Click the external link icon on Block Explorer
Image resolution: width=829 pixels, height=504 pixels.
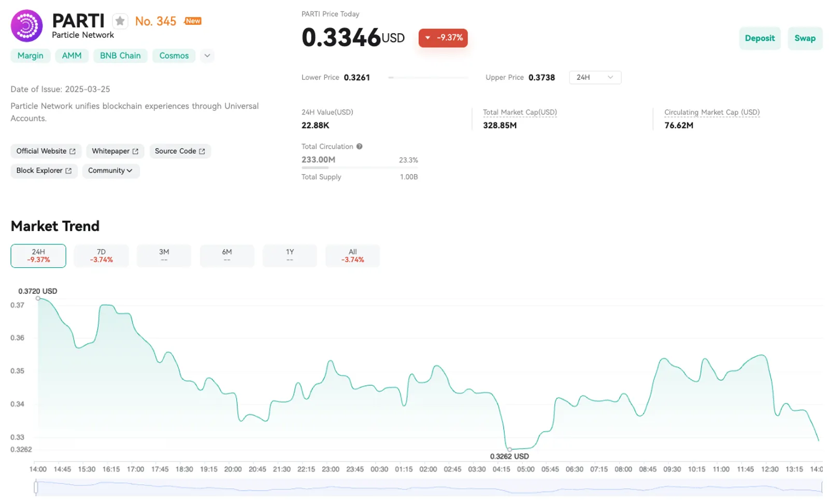(68, 170)
